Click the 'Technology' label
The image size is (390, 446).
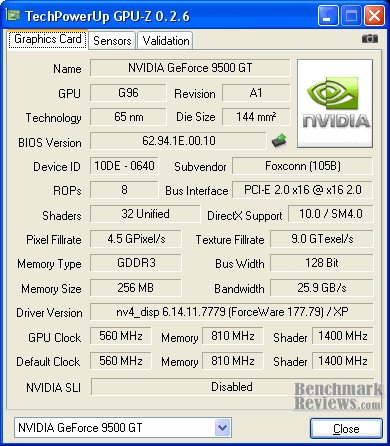54,118
